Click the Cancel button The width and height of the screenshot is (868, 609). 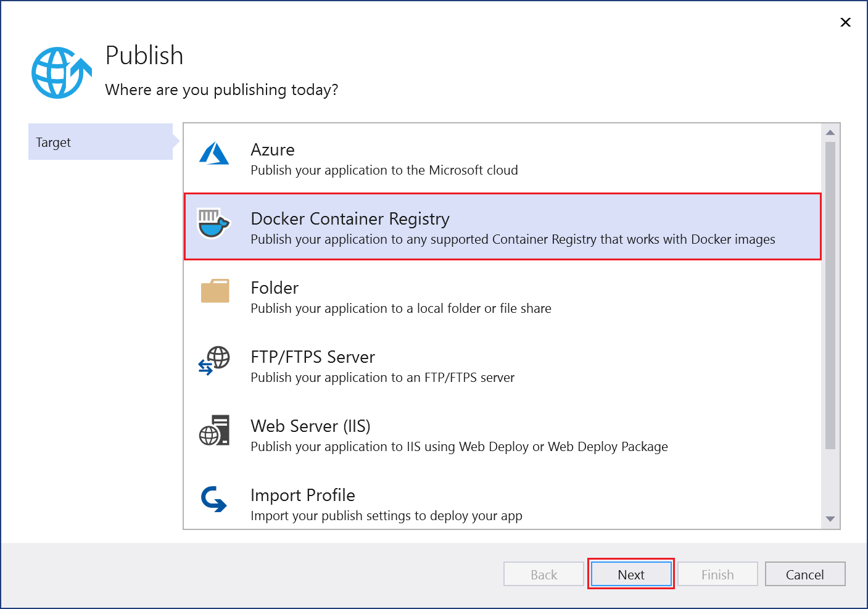pyautogui.click(x=804, y=574)
